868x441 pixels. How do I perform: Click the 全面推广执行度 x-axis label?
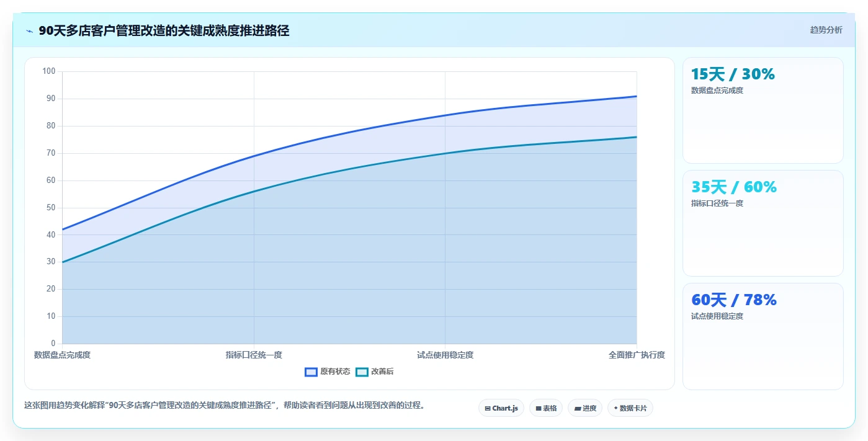click(637, 355)
